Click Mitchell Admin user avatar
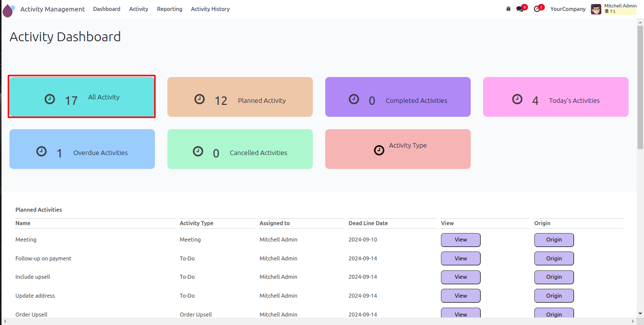This screenshot has width=644, height=325. [596, 9]
